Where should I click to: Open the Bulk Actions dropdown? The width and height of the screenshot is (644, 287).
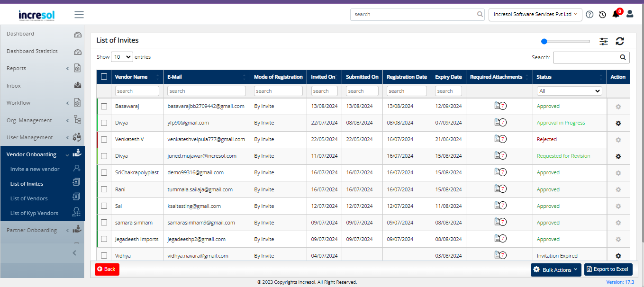click(556, 269)
